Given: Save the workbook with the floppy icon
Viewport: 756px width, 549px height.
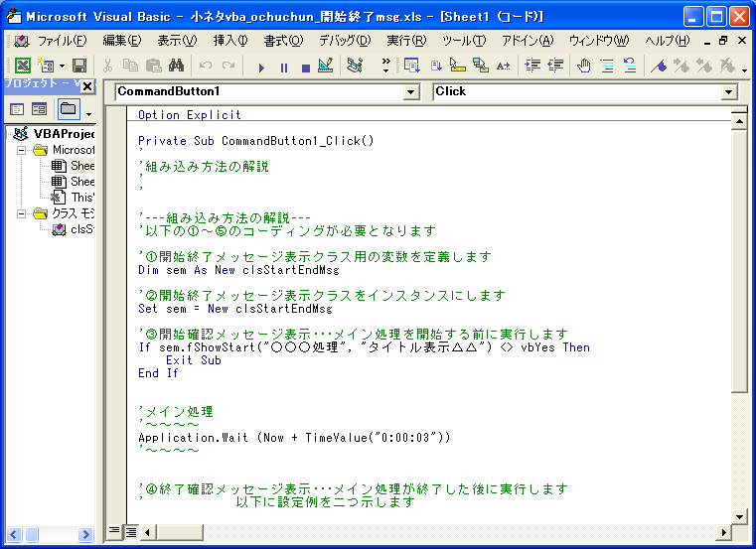Looking at the screenshot, I should (79, 66).
